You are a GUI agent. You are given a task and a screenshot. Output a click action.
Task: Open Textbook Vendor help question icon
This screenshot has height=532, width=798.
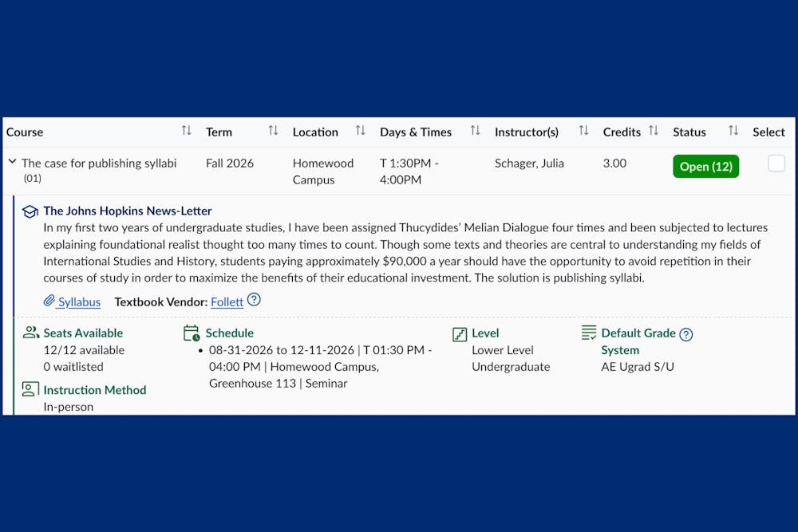click(x=254, y=300)
